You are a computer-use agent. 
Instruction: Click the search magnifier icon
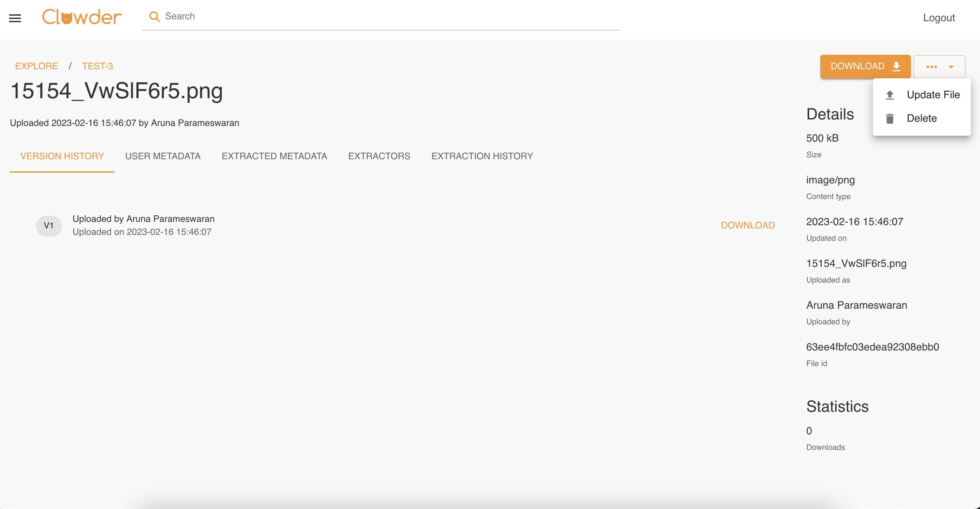point(154,16)
